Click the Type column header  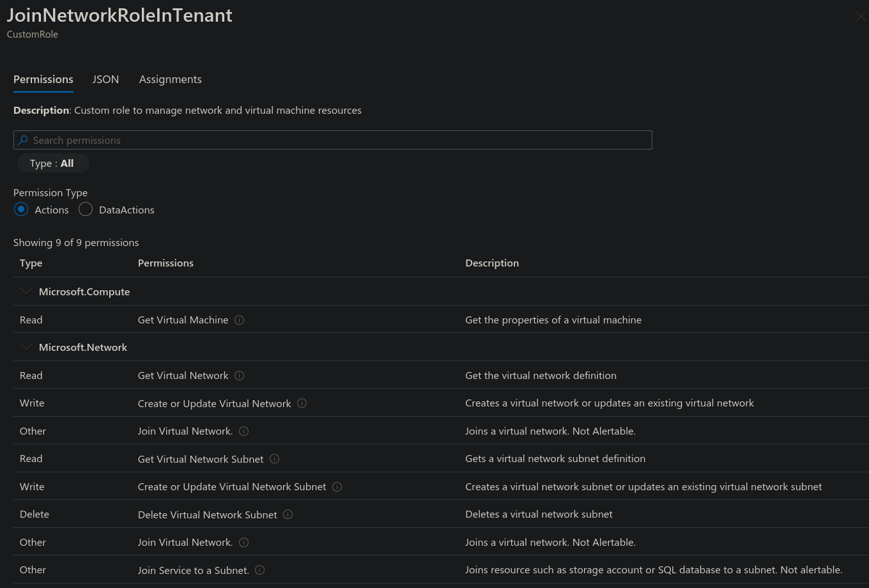point(31,263)
